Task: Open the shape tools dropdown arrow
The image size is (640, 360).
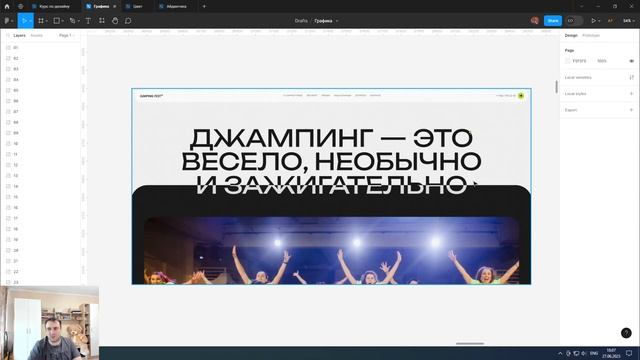Action: click(62, 21)
